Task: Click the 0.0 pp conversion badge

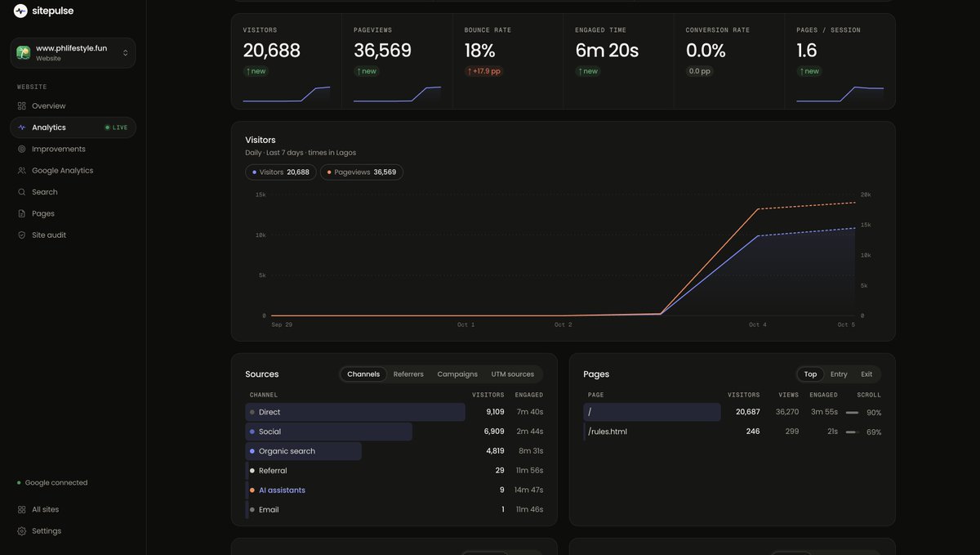Action: tap(700, 71)
